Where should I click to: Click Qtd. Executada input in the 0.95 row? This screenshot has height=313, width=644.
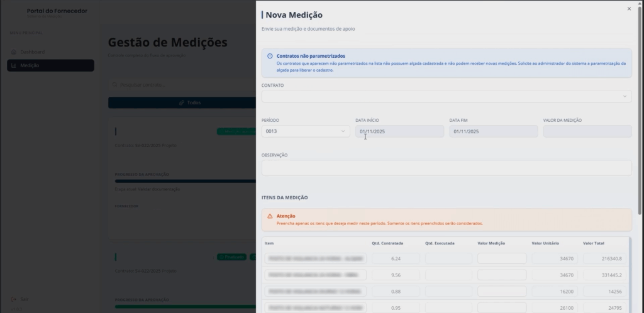[448, 308]
